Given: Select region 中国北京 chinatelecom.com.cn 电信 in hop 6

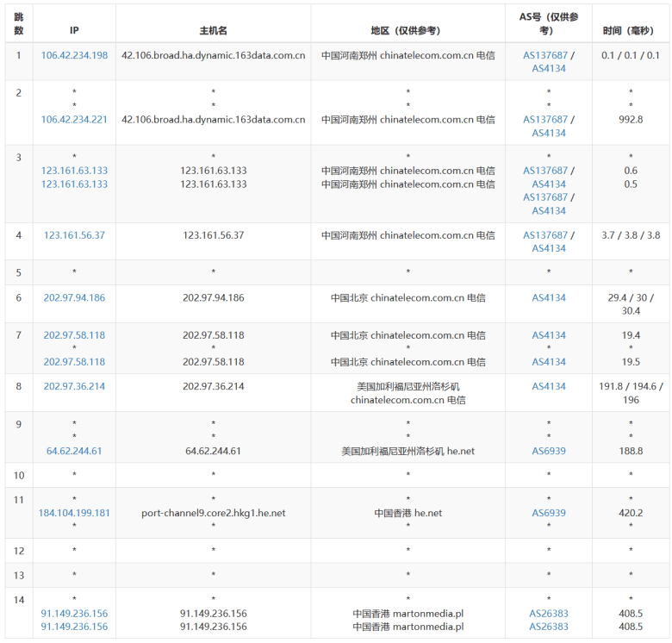Looking at the screenshot, I should (408, 298).
